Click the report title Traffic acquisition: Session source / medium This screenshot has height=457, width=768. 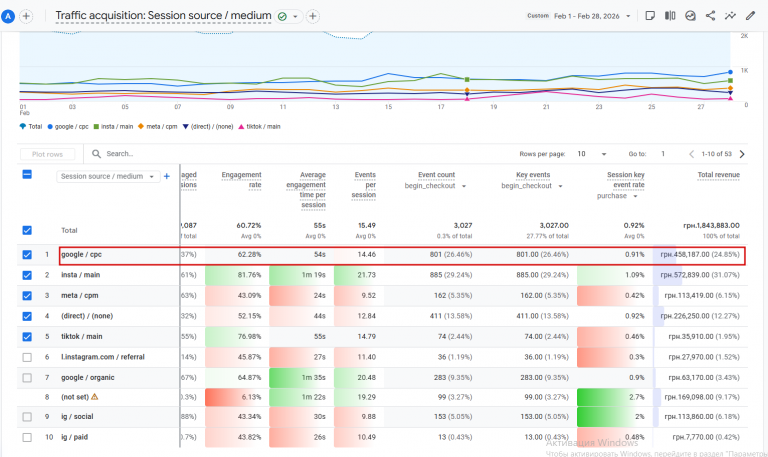click(x=163, y=16)
